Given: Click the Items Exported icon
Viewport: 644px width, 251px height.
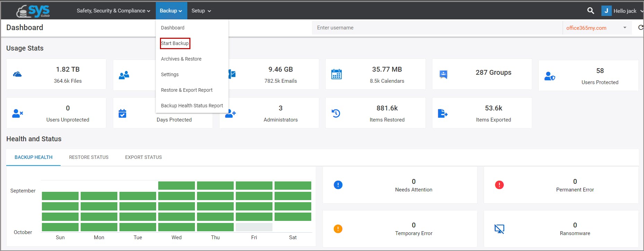Looking at the screenshot, I should pyautogui.click(x=443, y=113).
